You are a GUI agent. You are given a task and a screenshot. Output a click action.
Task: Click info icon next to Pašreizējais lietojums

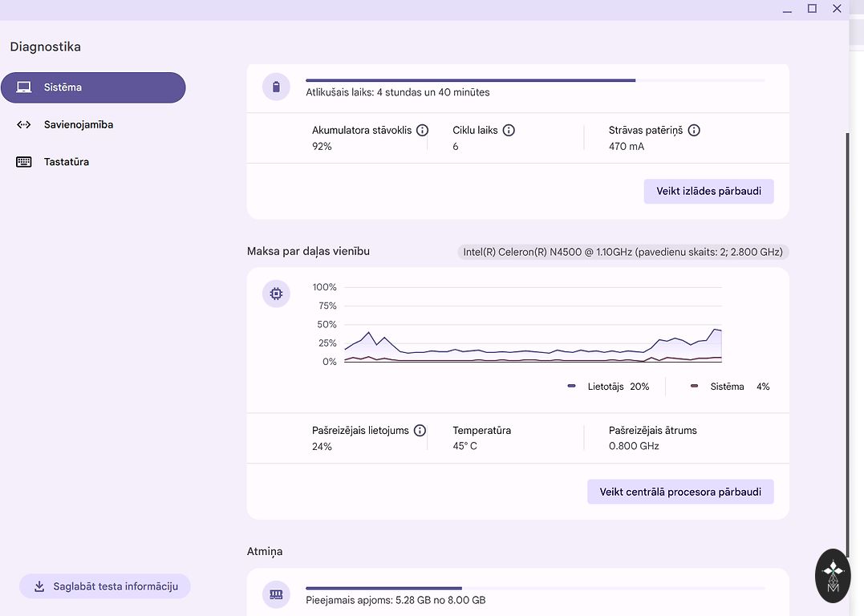click(420, 431)
